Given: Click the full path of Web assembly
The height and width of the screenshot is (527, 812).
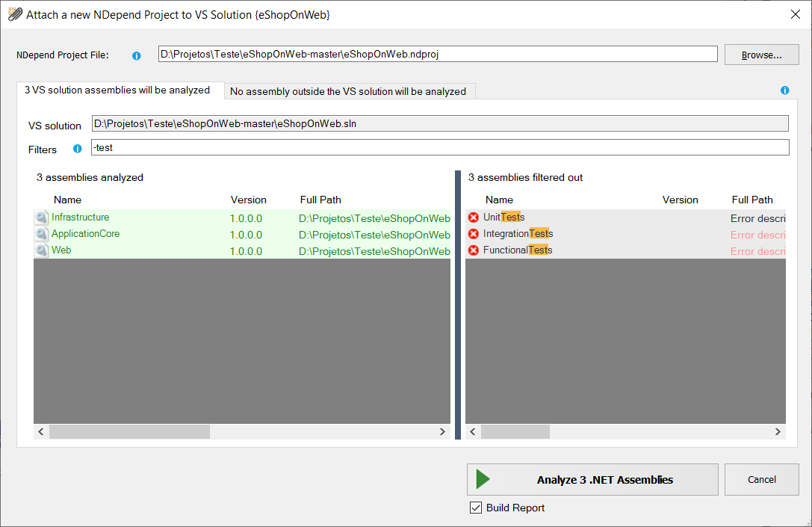Looking at the screenshot, I should 374,252.
